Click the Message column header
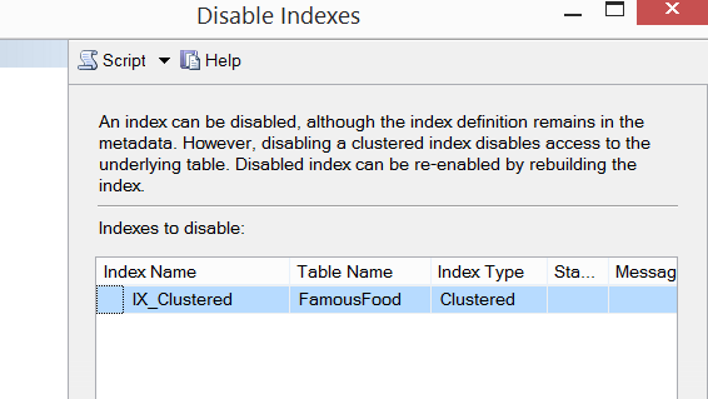The image size is (708, 399). coord(643,272)
